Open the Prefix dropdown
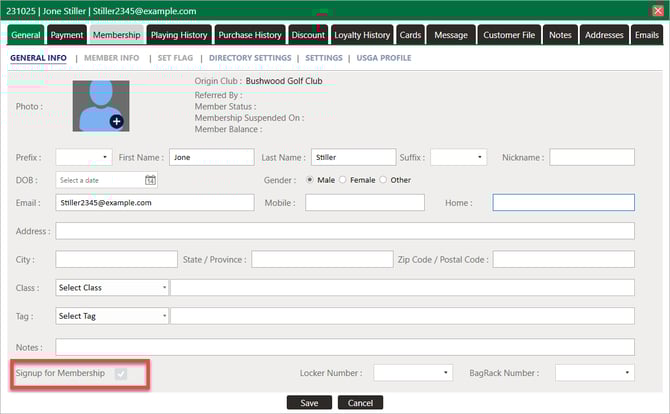Viewport: 670px width, 414px height. click(x=83, y=157)
